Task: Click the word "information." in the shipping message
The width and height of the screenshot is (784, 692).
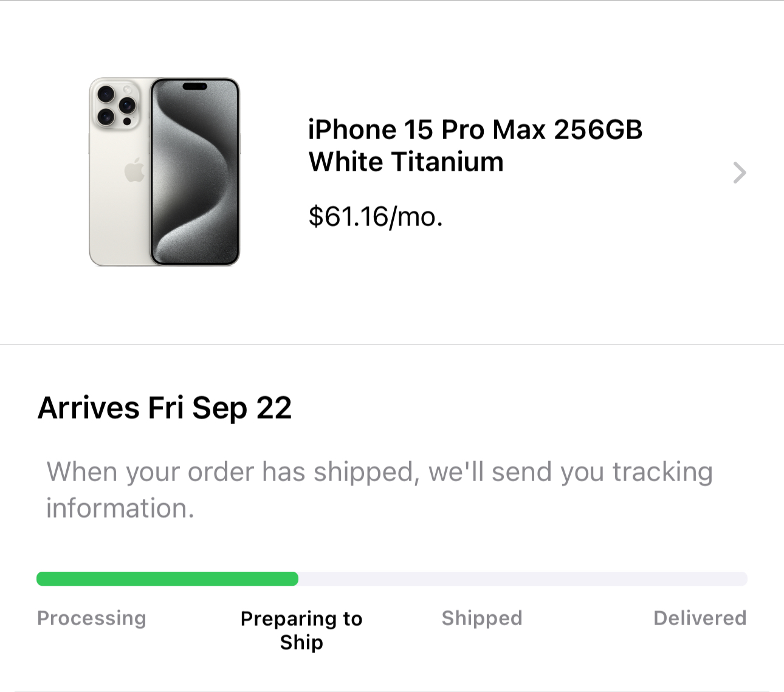Action: click(120, 509)
